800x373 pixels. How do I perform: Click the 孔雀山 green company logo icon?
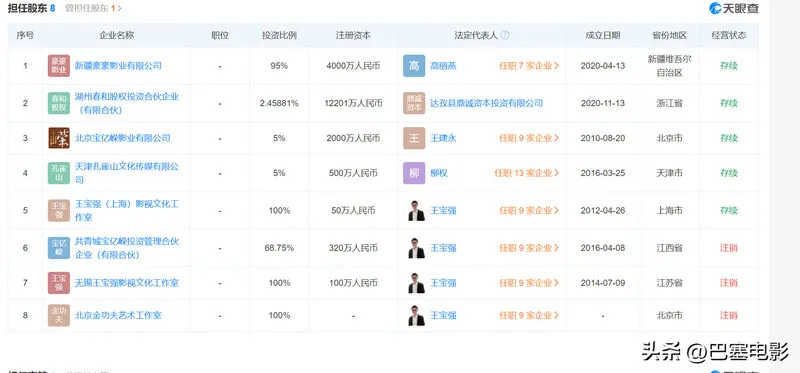(59, 173)
